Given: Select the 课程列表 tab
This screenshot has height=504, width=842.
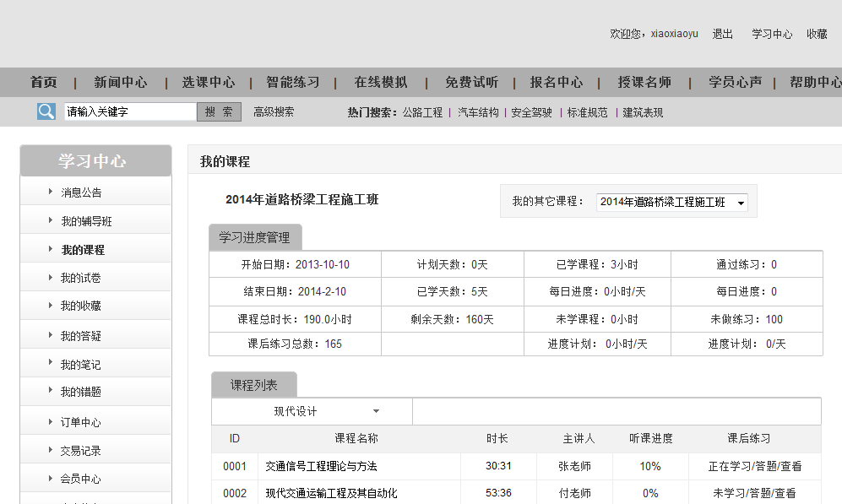Looking at the screenshot, I should [253, 385].
